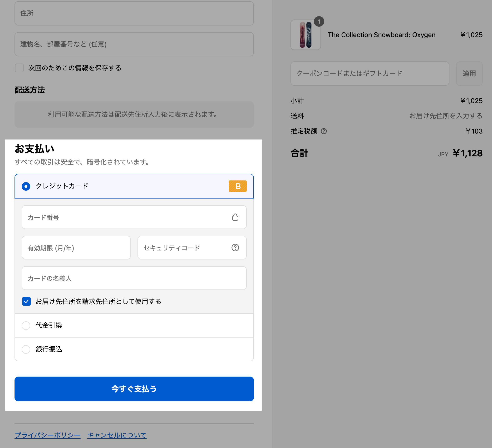Click the 小計 subtotal label
Screen dimensions: 492x448
tap(297, 101)
